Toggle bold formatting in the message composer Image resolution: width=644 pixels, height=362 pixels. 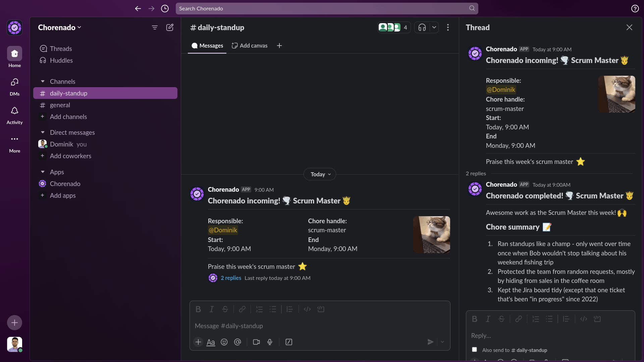[x=198, y=309]
